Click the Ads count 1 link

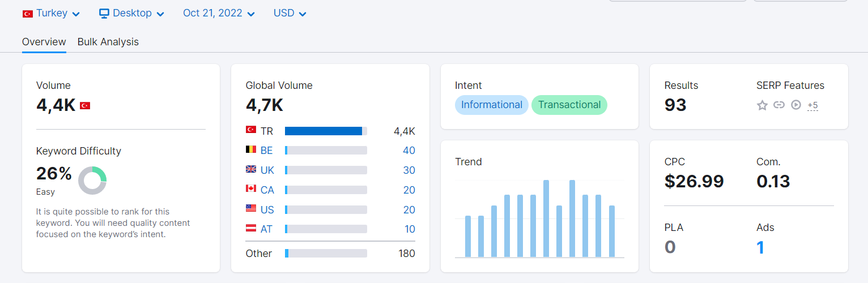click(x=760, y=247)
